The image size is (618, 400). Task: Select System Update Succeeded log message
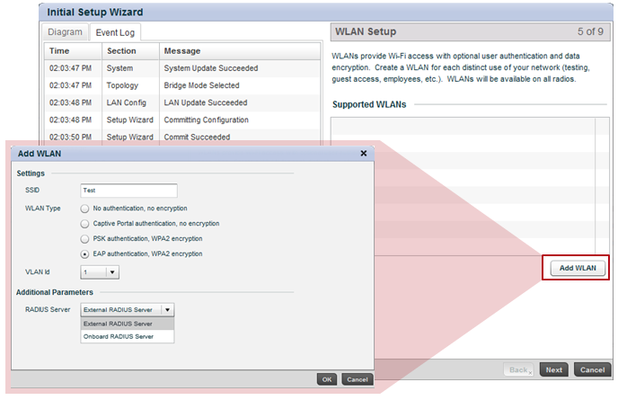tap(211, 68)
